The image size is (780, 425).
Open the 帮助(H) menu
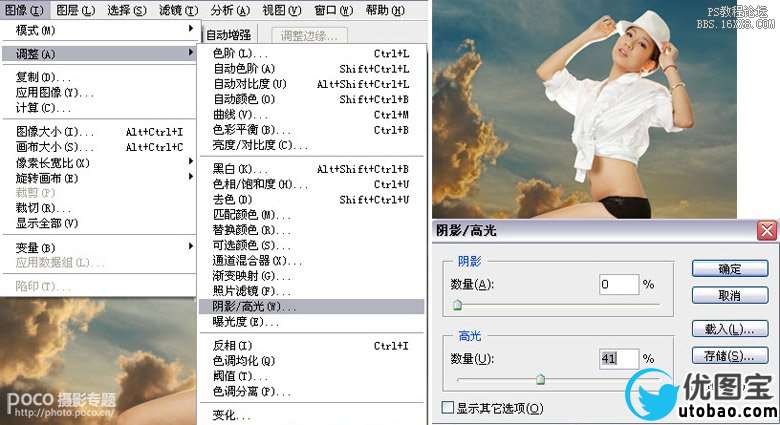click(x=385, y=10)
